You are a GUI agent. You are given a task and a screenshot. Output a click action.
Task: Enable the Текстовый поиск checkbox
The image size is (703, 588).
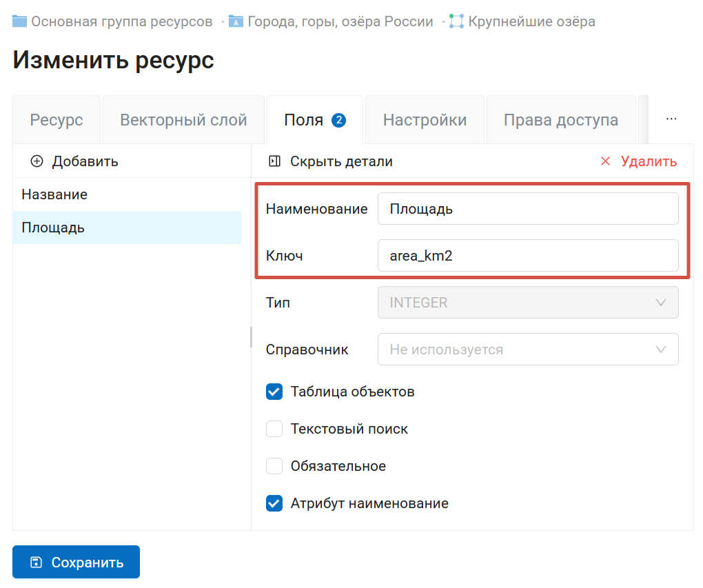point(274,429)
